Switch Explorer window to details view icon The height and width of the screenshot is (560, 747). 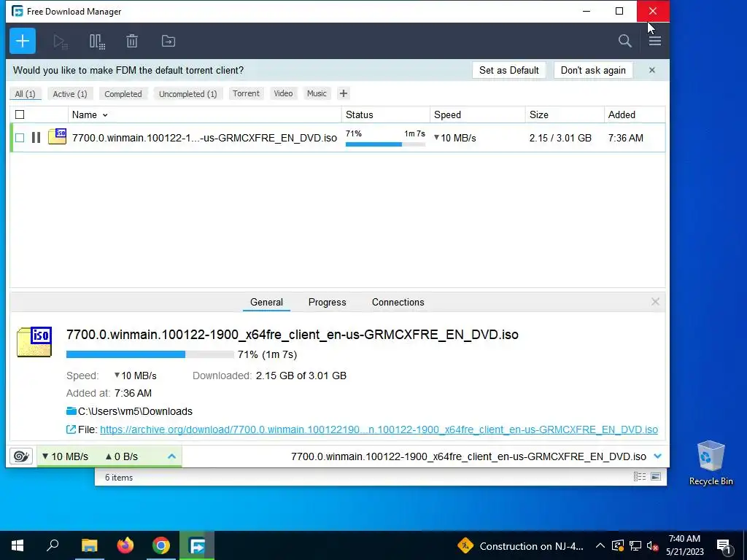640,477
